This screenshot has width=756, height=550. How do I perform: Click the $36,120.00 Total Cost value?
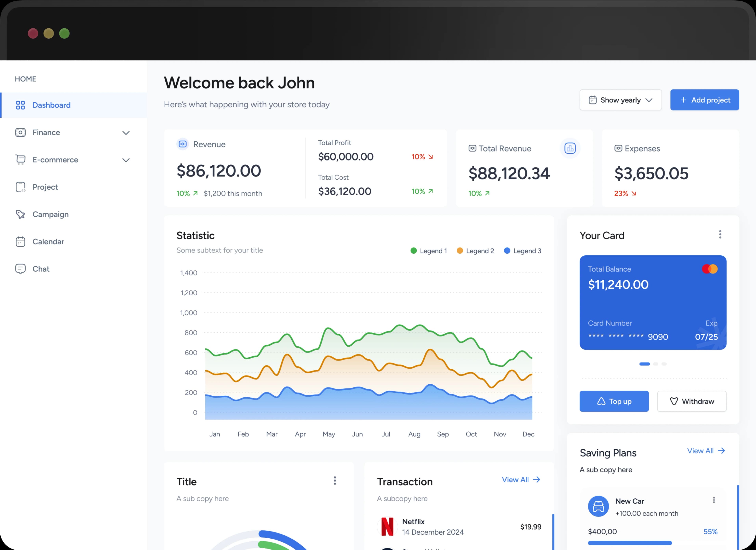pyautogui.click(x=345, y=191)
